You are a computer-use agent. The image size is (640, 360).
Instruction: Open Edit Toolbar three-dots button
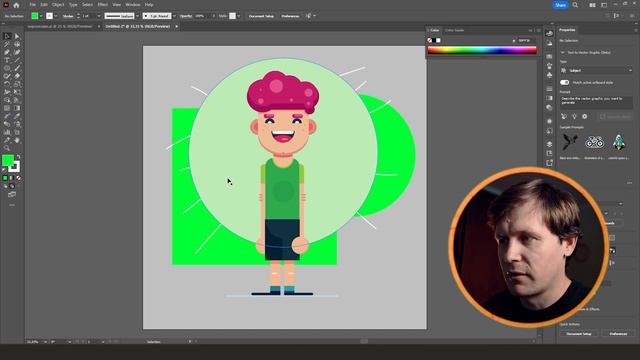tap(12, 205)
